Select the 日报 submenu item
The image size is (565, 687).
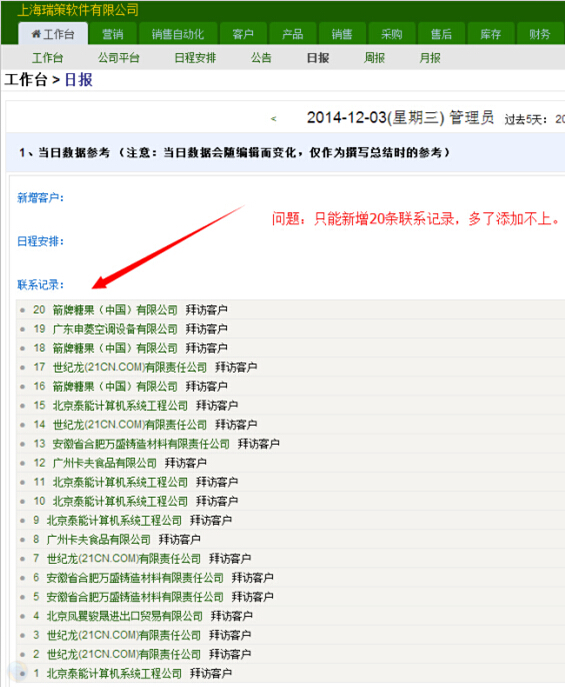[318, 58]
